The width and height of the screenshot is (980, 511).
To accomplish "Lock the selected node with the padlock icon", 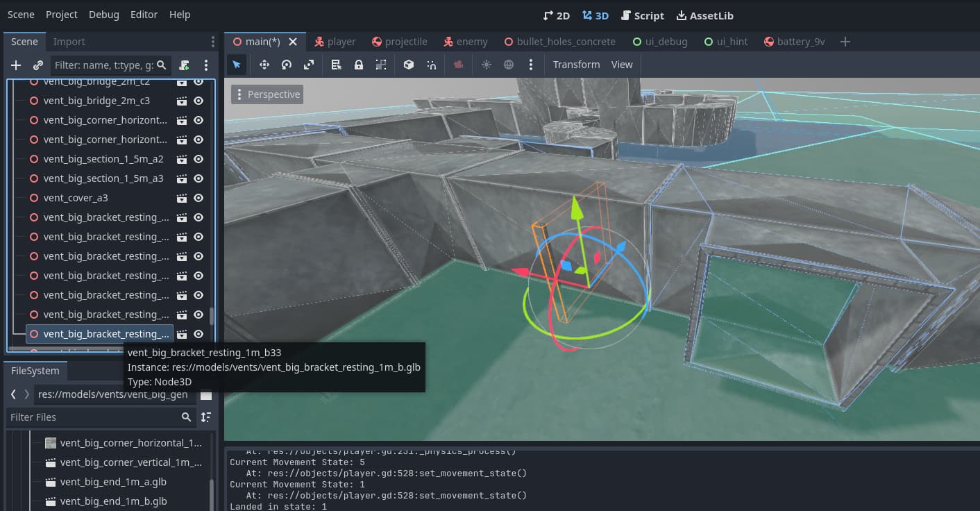I will (x=358, y=65).
